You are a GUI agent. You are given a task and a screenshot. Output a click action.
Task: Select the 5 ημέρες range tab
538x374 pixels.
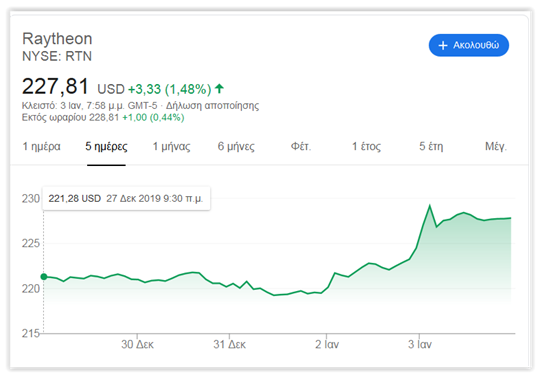click(x=106, y=147)
